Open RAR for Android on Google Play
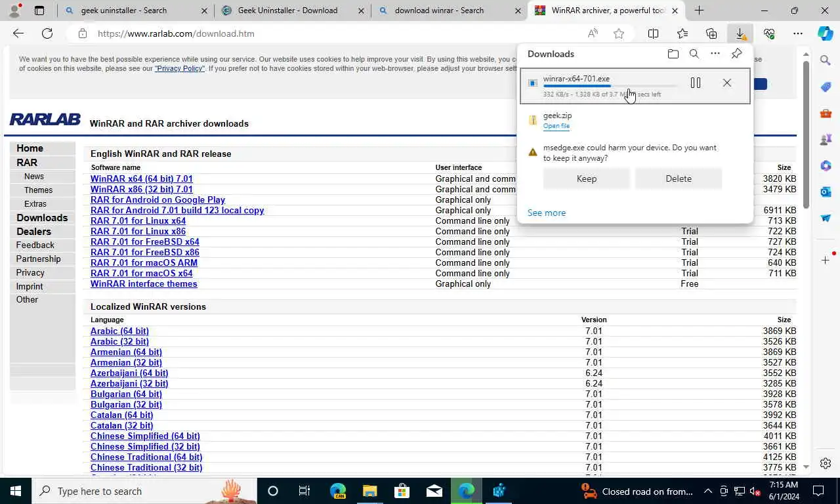 tap(157, 199)
